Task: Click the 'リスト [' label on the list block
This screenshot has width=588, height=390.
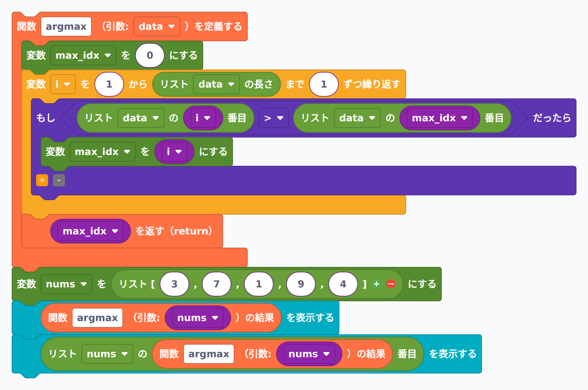Action: pos(137,284)
